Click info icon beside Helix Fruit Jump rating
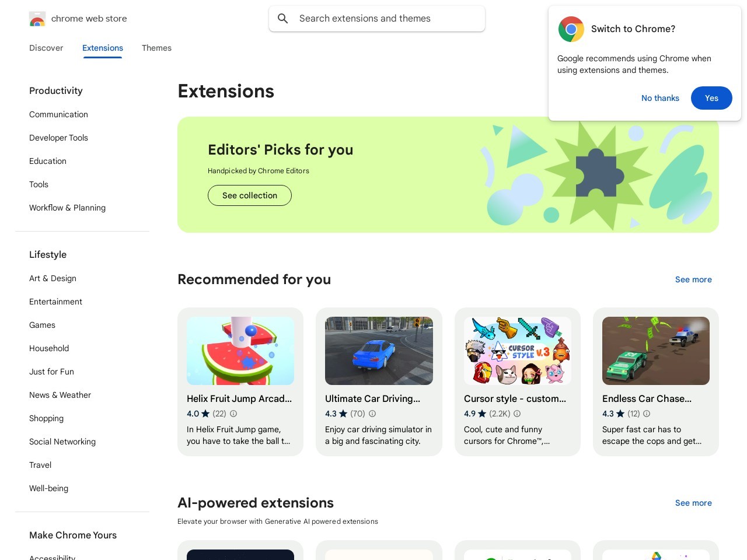 pyautogui.click(x=233, y=414)
